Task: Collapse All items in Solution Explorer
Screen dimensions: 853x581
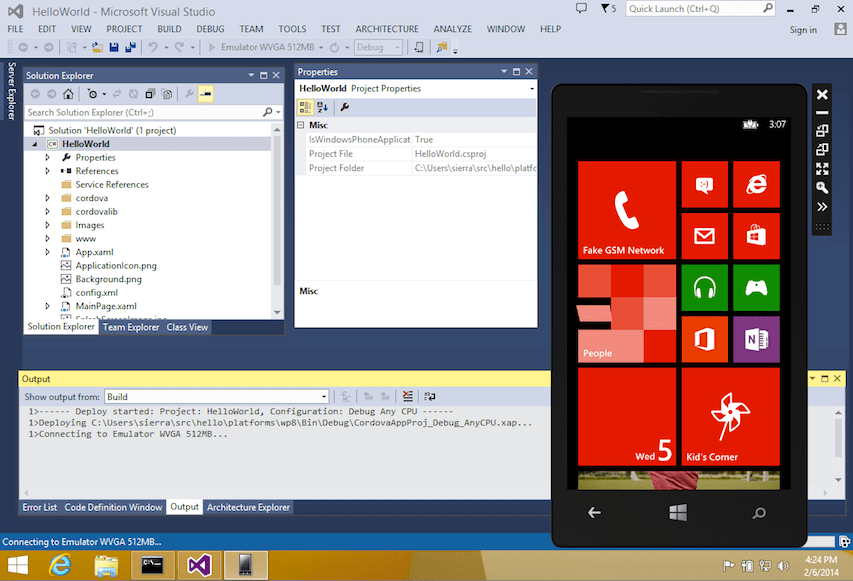Action: (148, 93)
